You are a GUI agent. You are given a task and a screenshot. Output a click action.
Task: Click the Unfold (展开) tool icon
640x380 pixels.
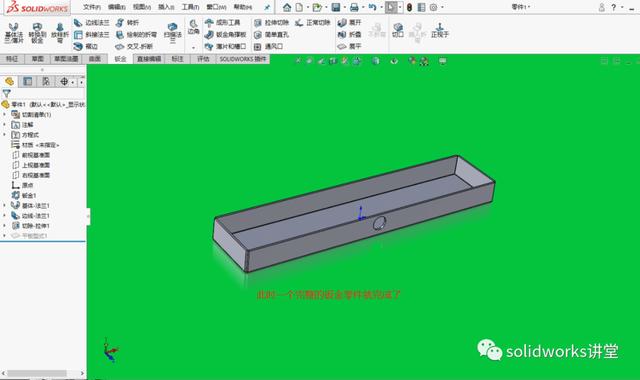point(342,22)
